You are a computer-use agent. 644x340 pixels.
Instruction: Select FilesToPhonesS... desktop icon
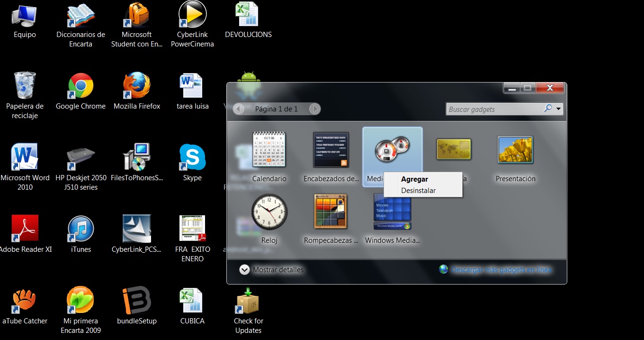coord(137,163)
